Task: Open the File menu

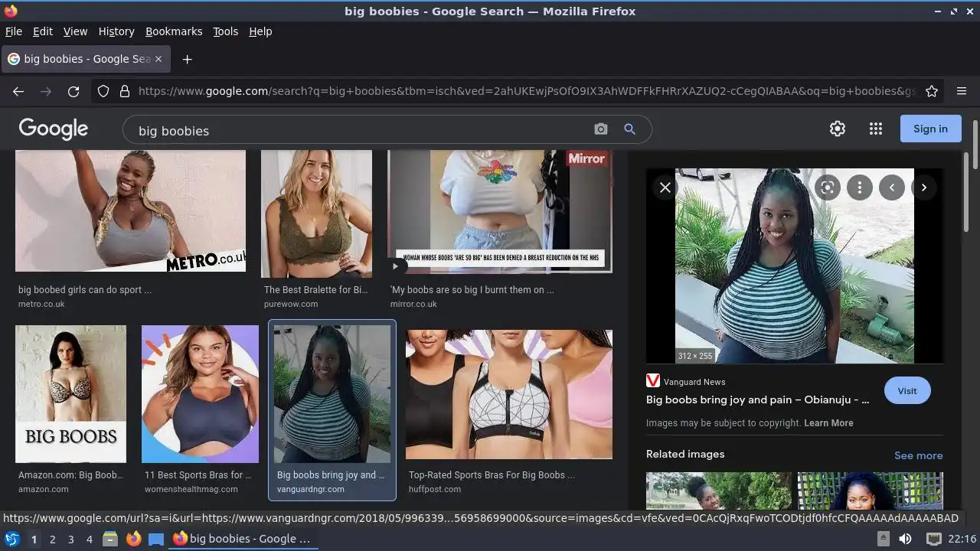Action: (14, 31)
